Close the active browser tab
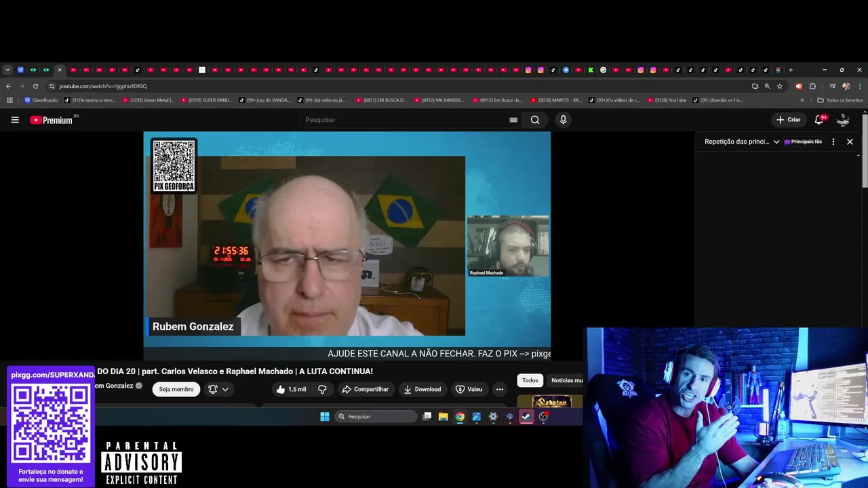Viewport: 868px width, 488px height. click(x=60, y=70)
